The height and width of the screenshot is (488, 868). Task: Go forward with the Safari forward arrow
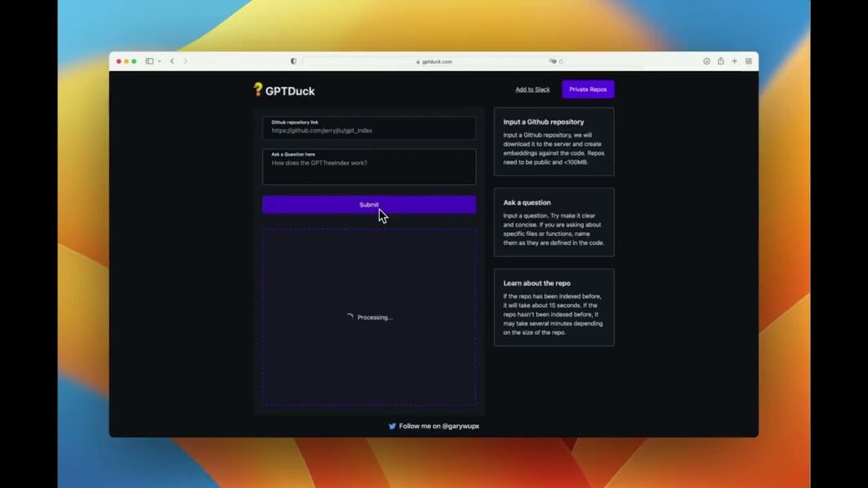tap(185, 61)
